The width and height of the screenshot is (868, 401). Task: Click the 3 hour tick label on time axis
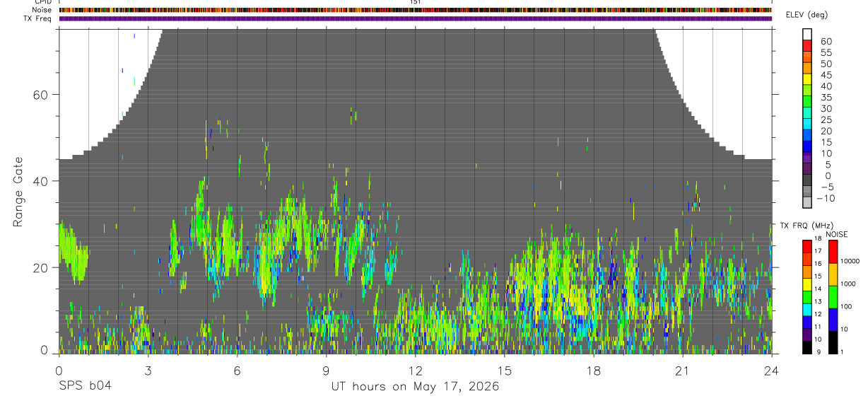pyautogui.click(x=148, y=370)
